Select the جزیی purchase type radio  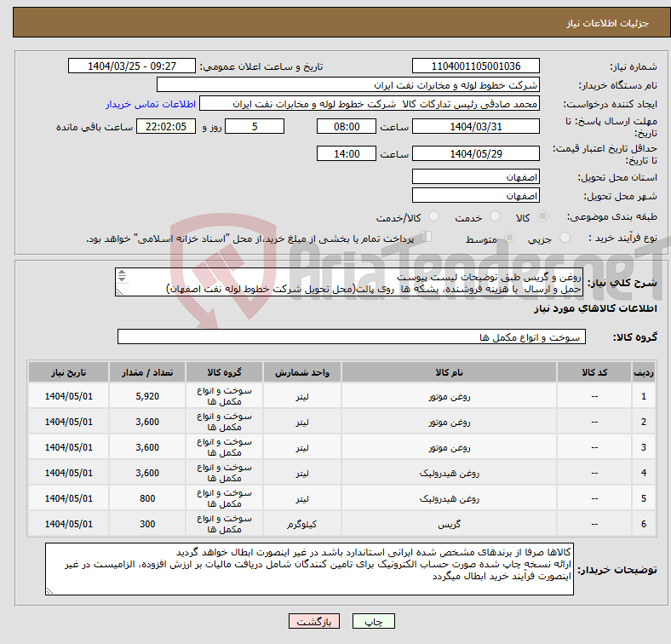pyautogui.click(x=565, y=237)
